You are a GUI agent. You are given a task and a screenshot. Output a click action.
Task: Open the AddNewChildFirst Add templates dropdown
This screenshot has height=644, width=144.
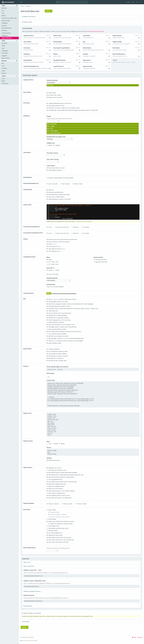point(59,83)
